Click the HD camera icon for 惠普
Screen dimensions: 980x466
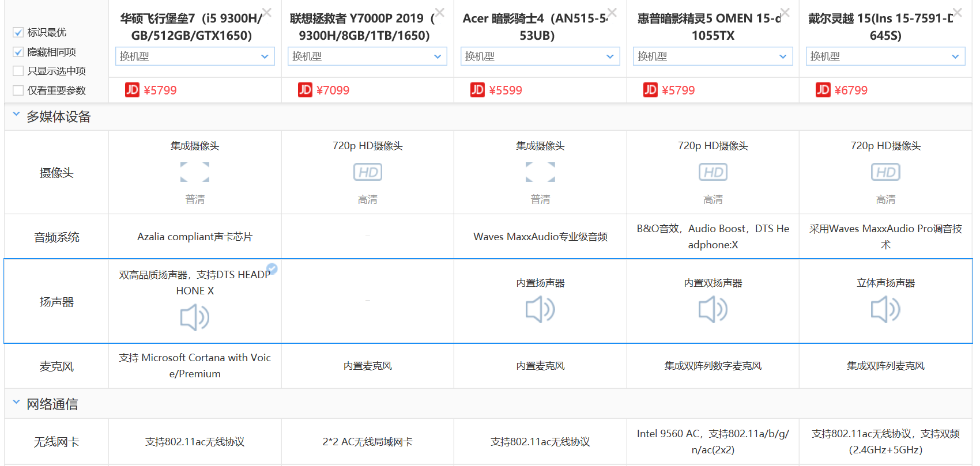(713, 172)
